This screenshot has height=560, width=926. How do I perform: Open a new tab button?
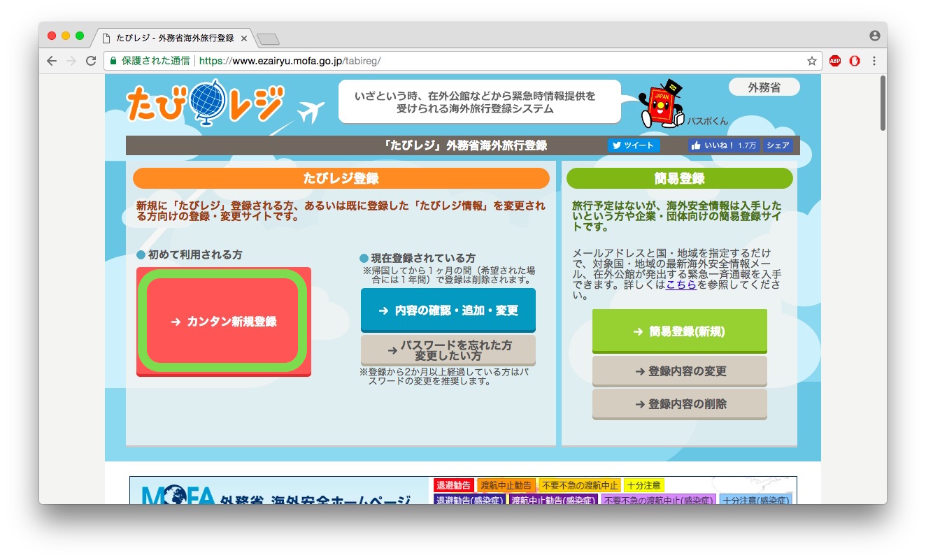tap(268, 38)
